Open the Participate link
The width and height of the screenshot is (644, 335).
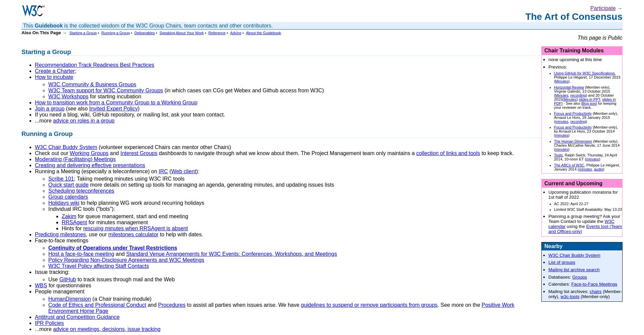(x=603, y=8)
